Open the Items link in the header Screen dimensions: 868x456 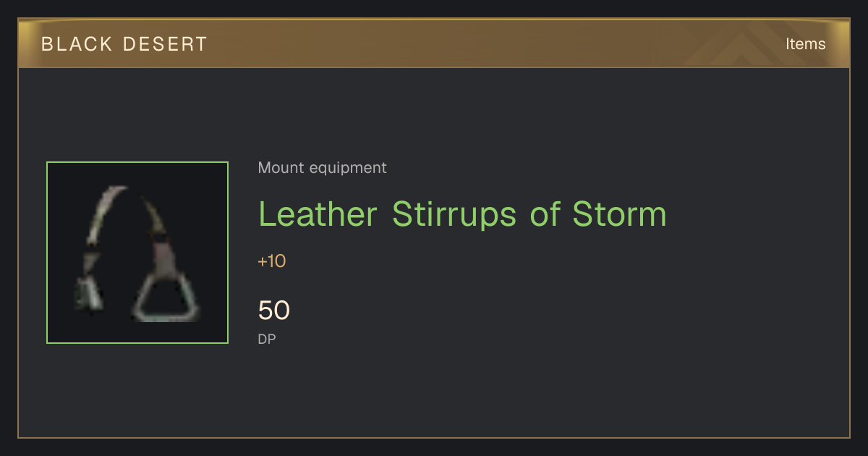click(x=805, y=43)
